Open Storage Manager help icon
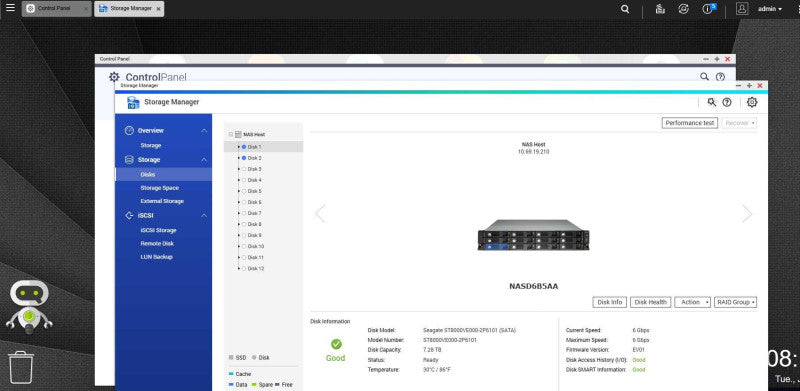This screenshot has height=391, width=800. (x=727, y=102)
